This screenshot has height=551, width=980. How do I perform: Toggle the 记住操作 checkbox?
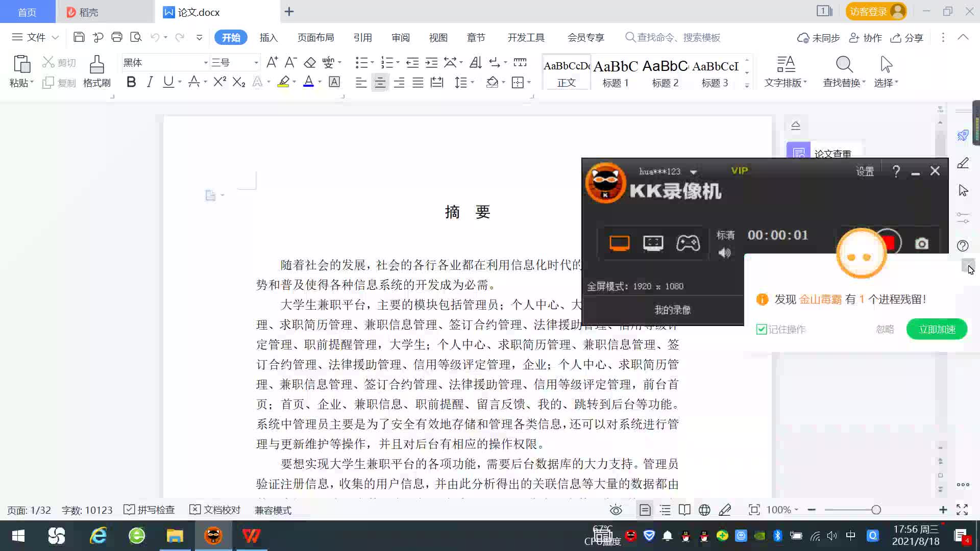tap(762, 329)
